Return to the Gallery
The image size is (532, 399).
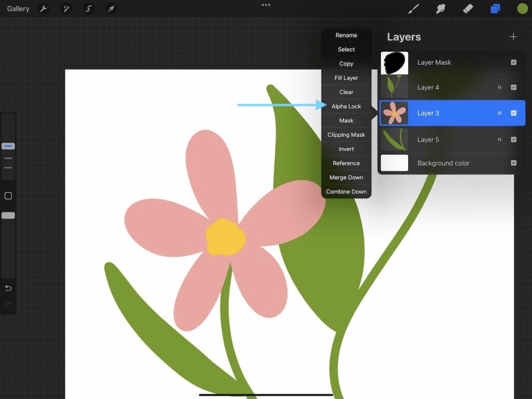tap(18, 8)
